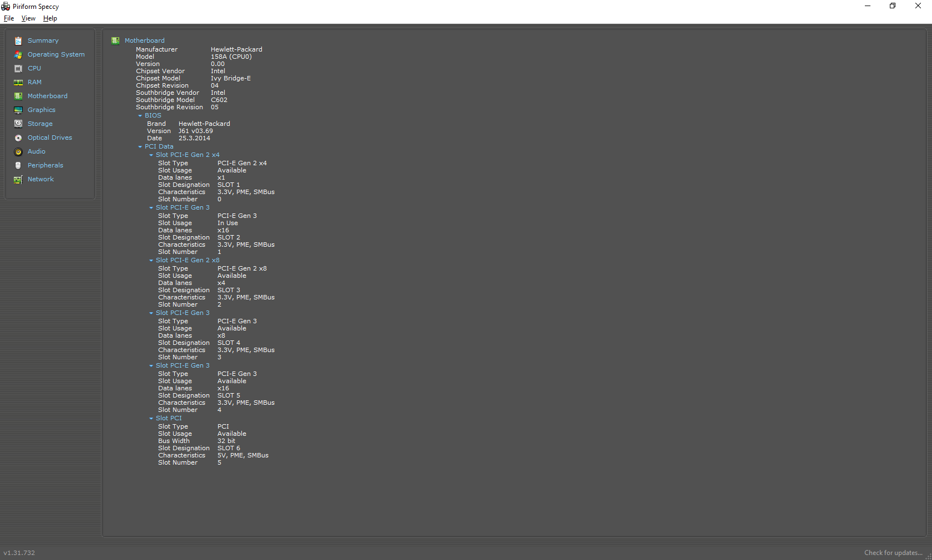932x560 pixels.
Task: View the Audio section
Action: coord(37,151)
